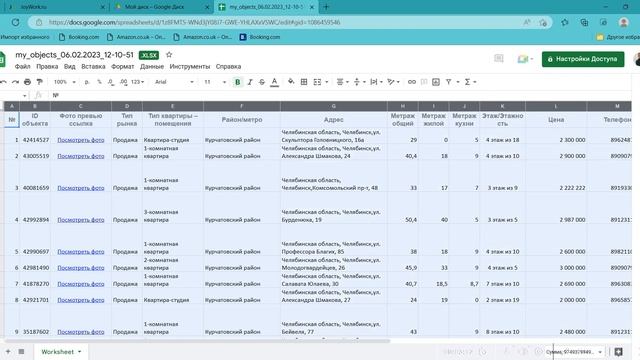Image resolution: width=640 pixels, height=360 pixels.
Task: Open the Инструменты menu
Action: 190,67
